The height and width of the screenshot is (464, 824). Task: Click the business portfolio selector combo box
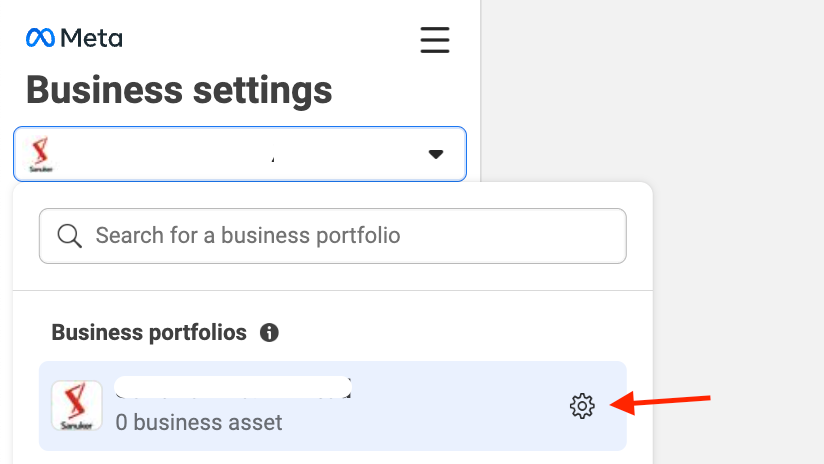(x=240, y=154)
